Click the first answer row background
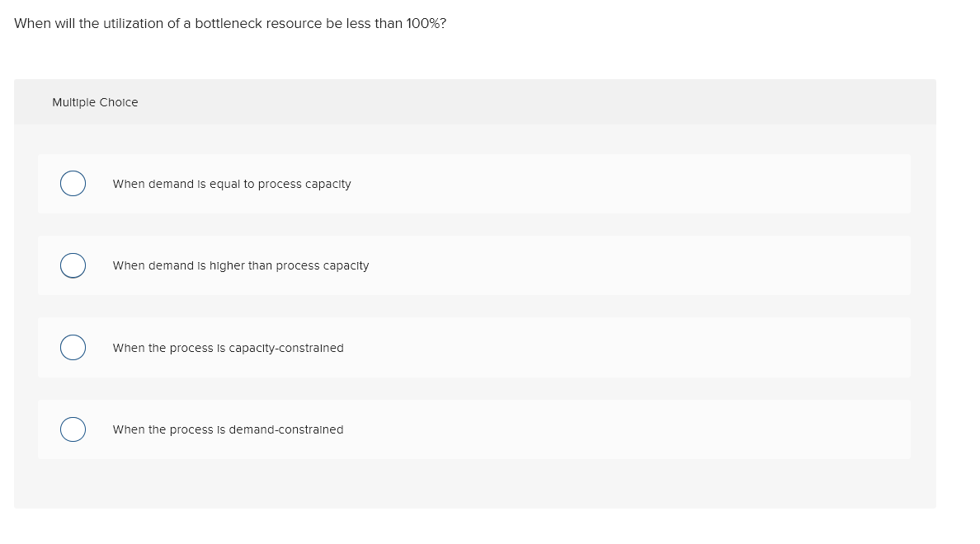This screenshot has width=980, height=544. pos(577,183)
